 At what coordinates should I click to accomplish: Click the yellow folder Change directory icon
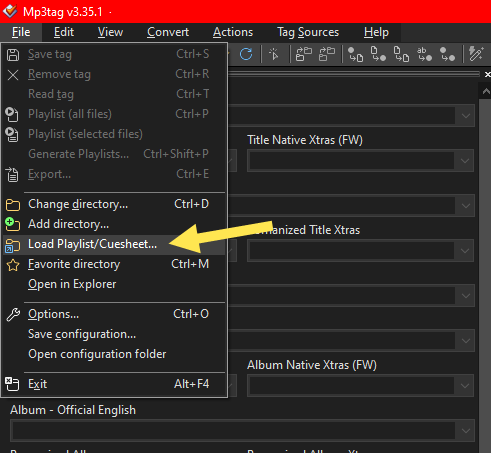(13, 205)
